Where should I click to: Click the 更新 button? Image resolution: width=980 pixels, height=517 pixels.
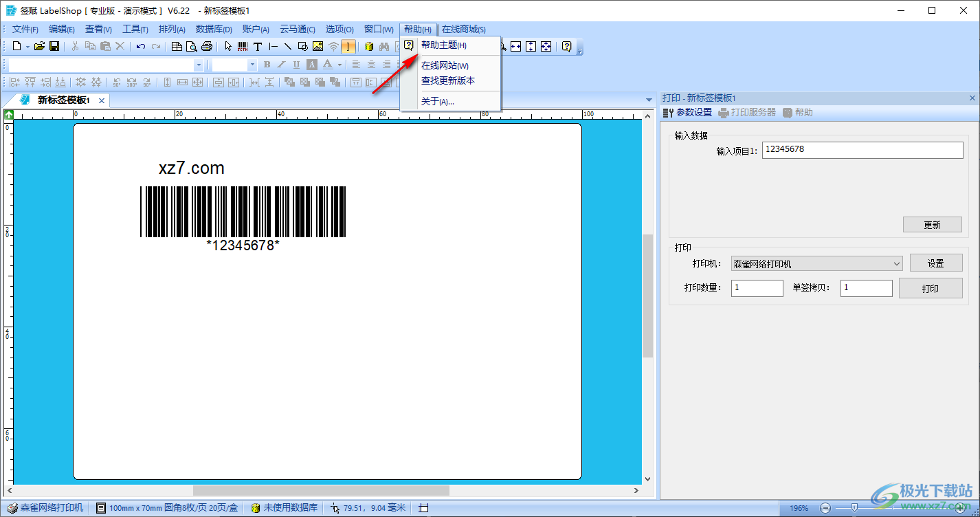tap(932, 225)
